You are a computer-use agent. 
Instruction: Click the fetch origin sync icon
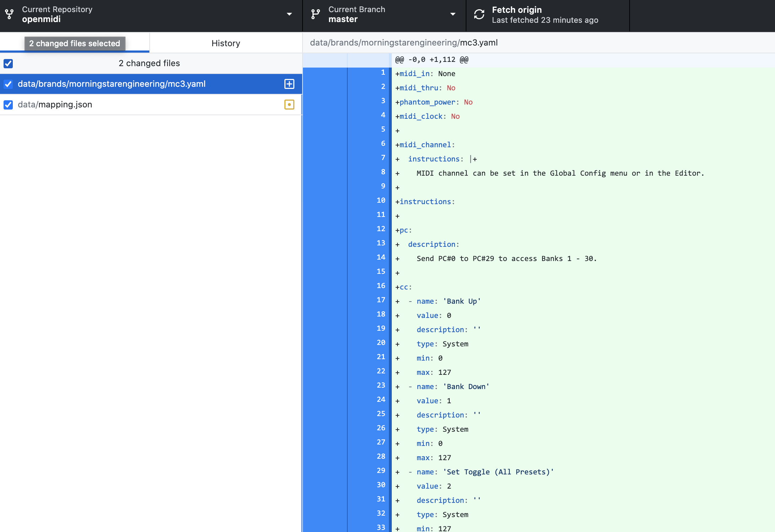pyautogui.click(x=479, y=15)
